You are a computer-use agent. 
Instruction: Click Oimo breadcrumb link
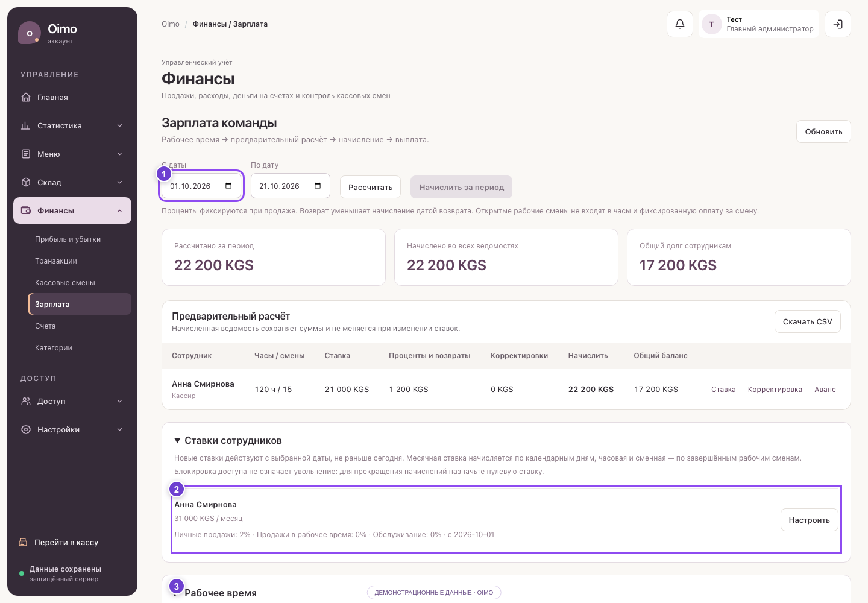pos(171,24)
